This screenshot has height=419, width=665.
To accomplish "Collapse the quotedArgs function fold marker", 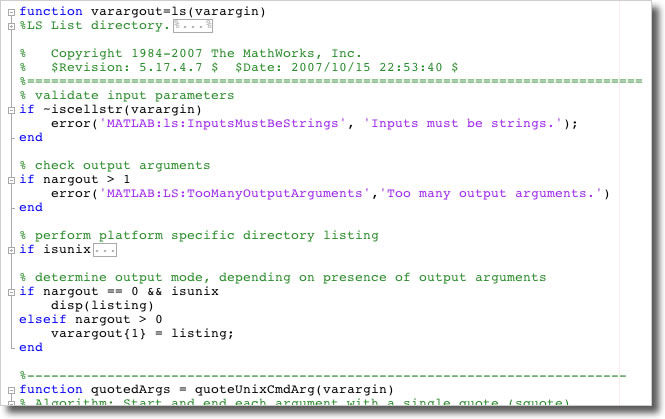I will pyautogui.click(x=11, y=389).
